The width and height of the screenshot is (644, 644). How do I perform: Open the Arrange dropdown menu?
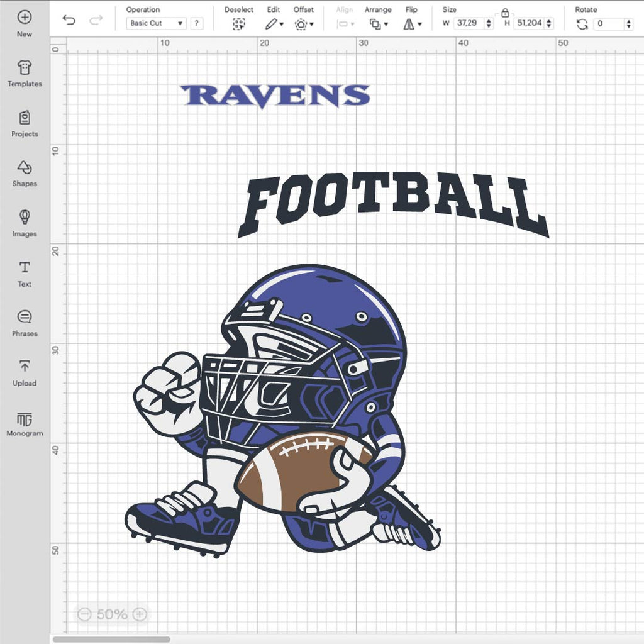378,24
